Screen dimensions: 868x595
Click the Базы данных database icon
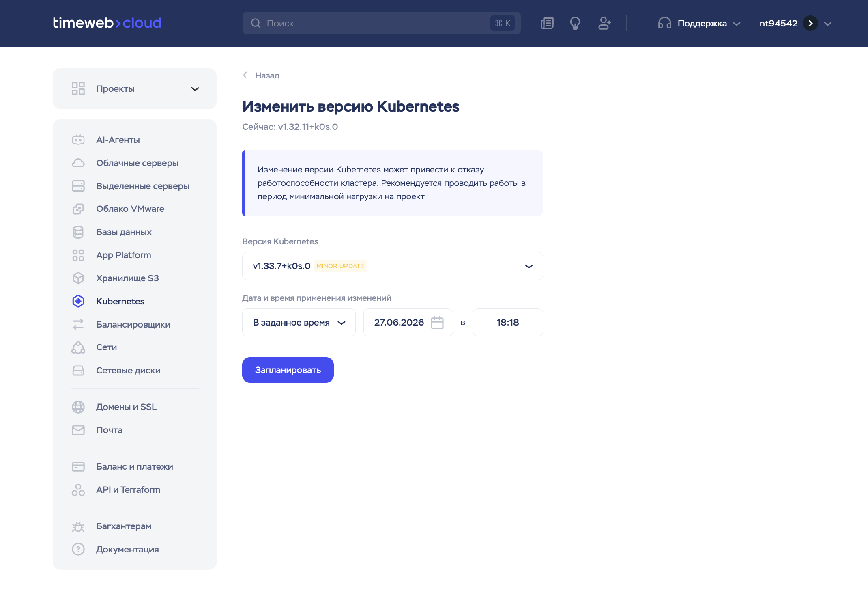pyautogui.click(x=78, y=232)
